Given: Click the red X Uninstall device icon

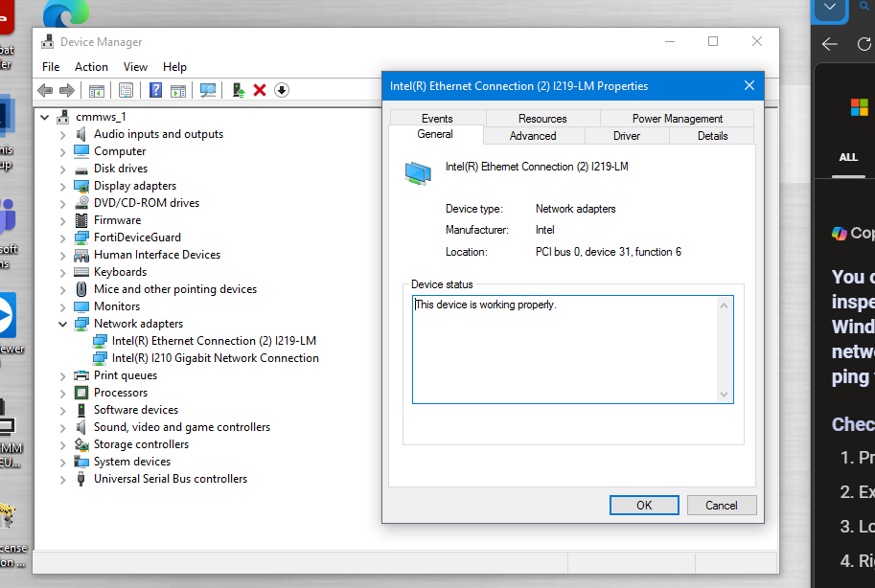Looking at the screenshot, I should [260, 90].
